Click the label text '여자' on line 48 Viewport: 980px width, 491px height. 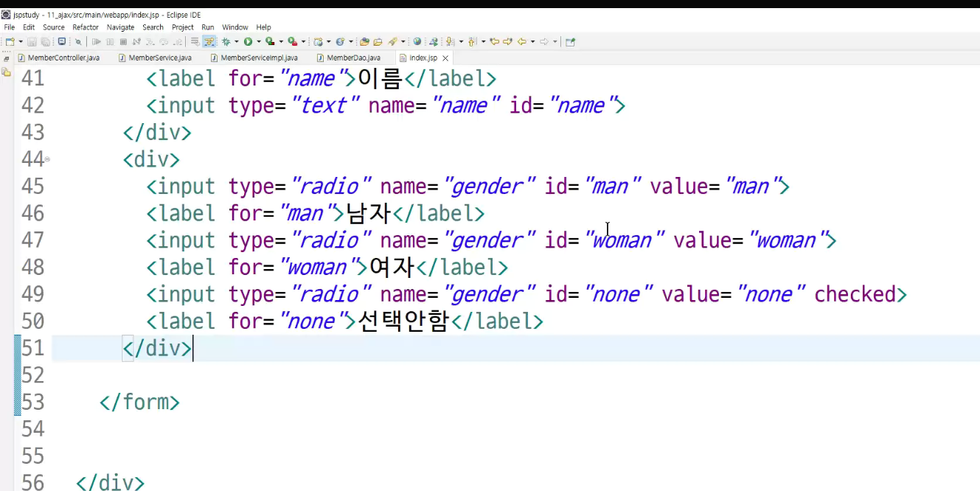(392, 267)
